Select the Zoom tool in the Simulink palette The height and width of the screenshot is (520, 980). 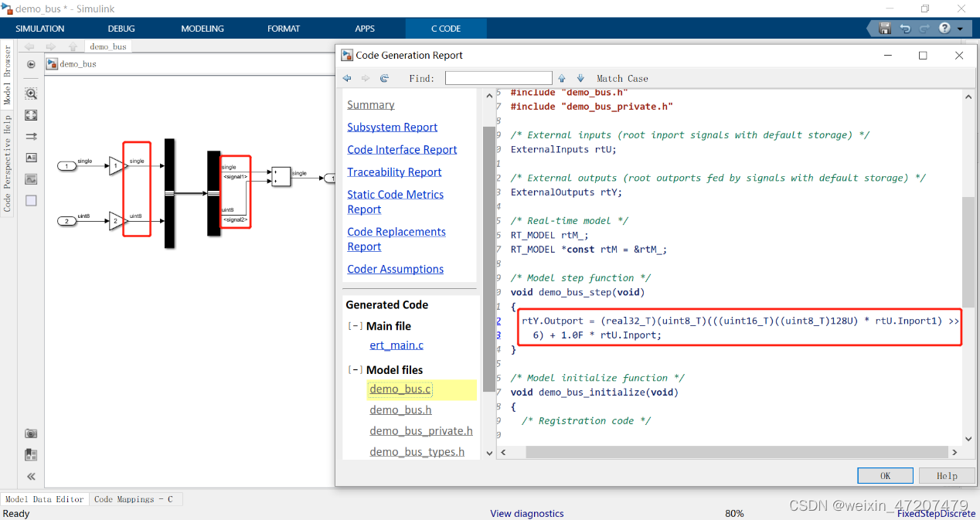click(x=31, y=93)
